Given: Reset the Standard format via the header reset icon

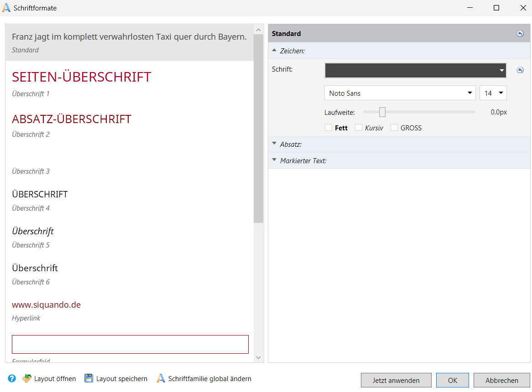Looking at the screenshot, I should tap(520, 34).
